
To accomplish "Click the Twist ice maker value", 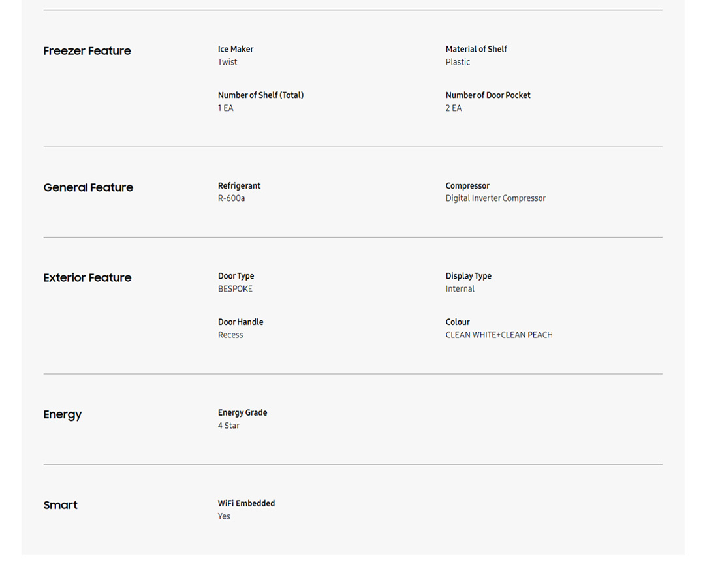I will click(227, 62).
